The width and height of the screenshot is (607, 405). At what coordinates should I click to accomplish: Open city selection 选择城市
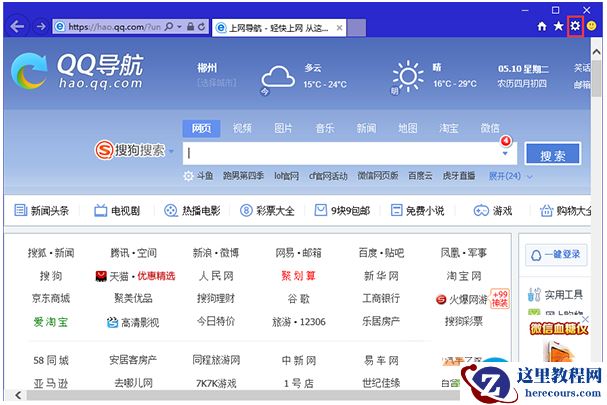(x=216, y=82)
